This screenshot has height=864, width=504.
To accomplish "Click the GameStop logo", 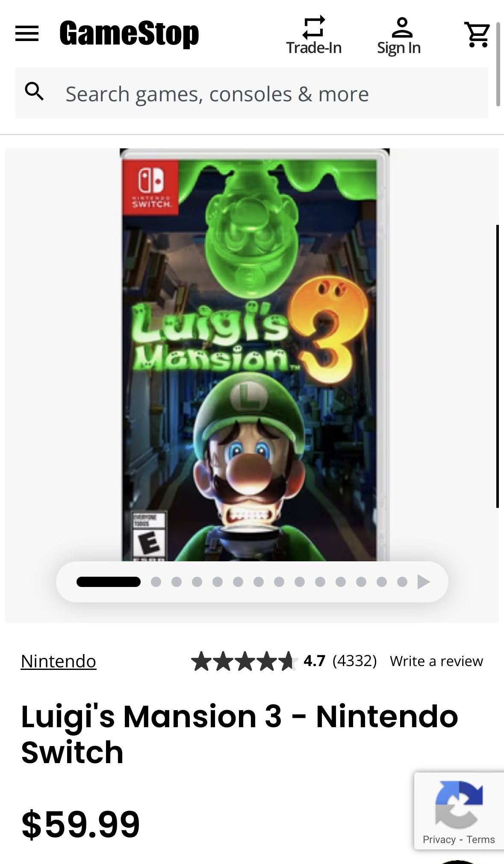I will (x=129, y=33).
